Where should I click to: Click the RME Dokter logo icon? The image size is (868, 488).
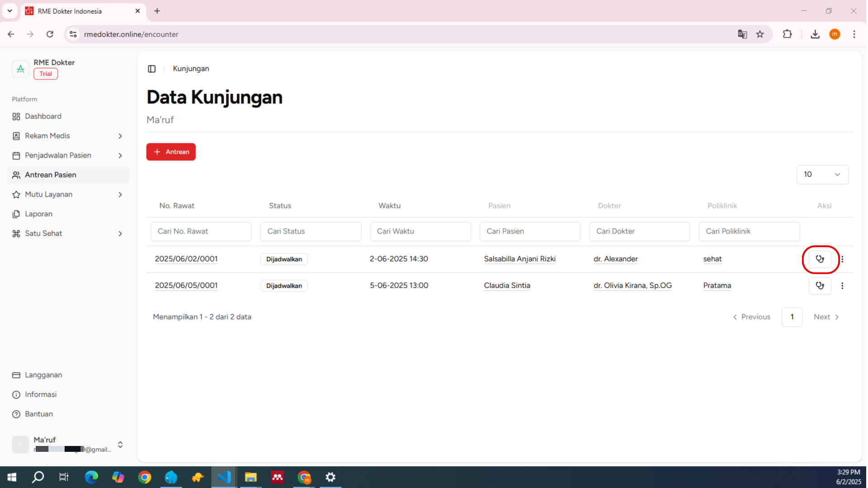pos(20,69)
